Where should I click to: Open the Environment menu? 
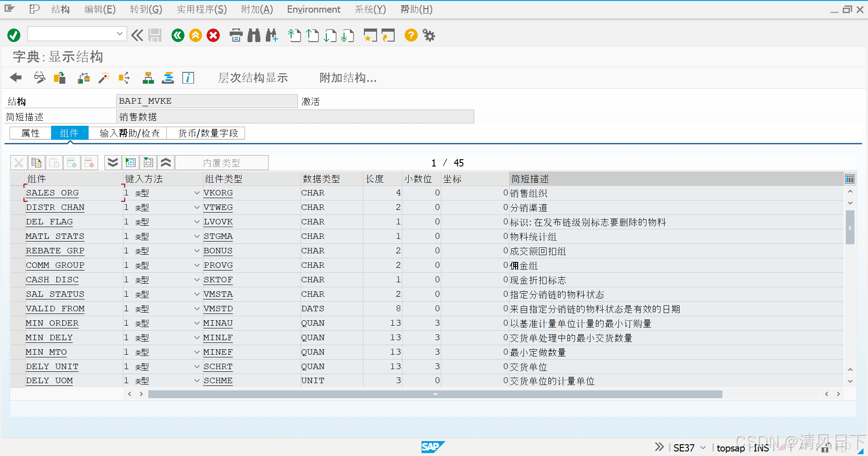tap(313, 9)
